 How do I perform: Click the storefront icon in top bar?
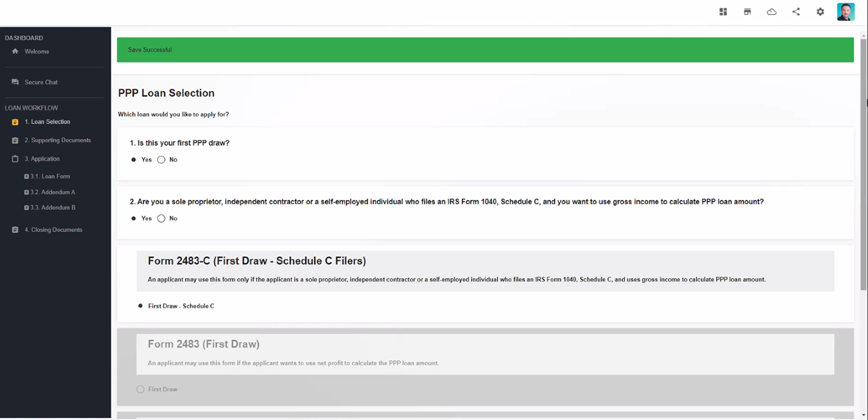coord(747,12)
